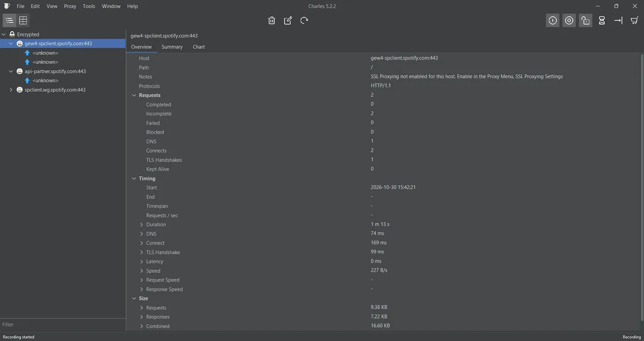Viewport: 644px width, 341px height.
Task: Click 'Recording' indicator in status bar
Action: point(632,337)
